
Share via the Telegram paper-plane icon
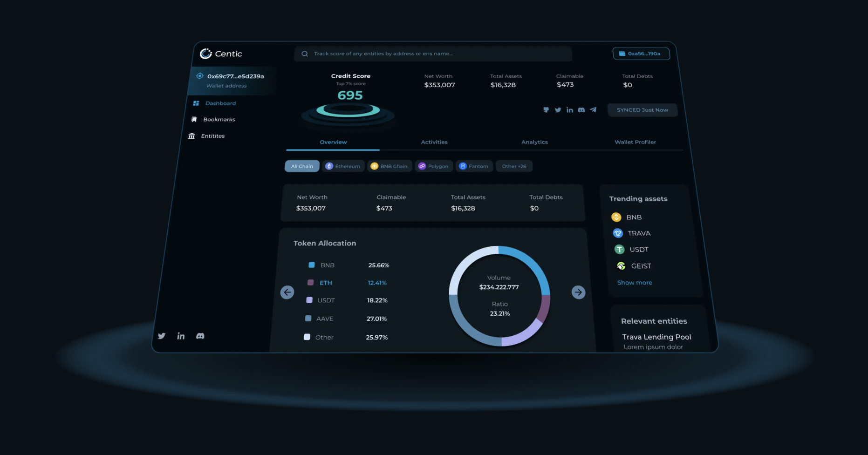tap(593, 109)
